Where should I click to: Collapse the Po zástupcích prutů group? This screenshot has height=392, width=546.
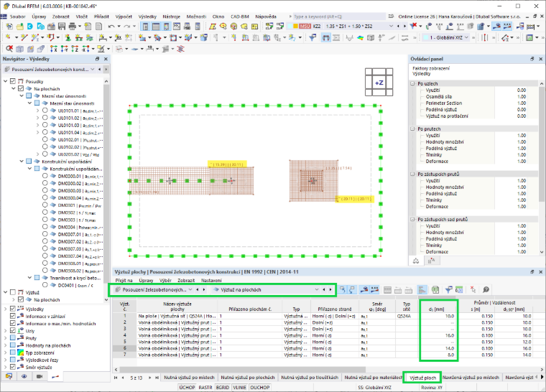(x=412, y=174)
